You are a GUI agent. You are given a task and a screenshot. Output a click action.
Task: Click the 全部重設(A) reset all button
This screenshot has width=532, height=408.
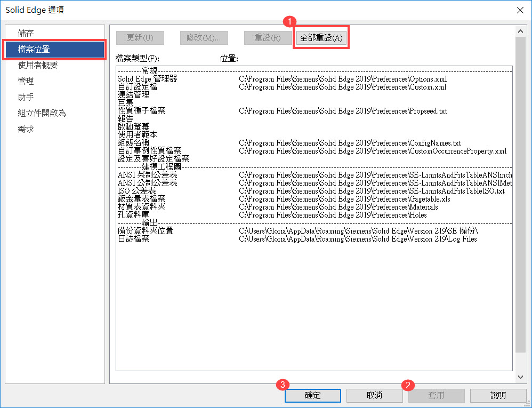[x=322, y=38]
